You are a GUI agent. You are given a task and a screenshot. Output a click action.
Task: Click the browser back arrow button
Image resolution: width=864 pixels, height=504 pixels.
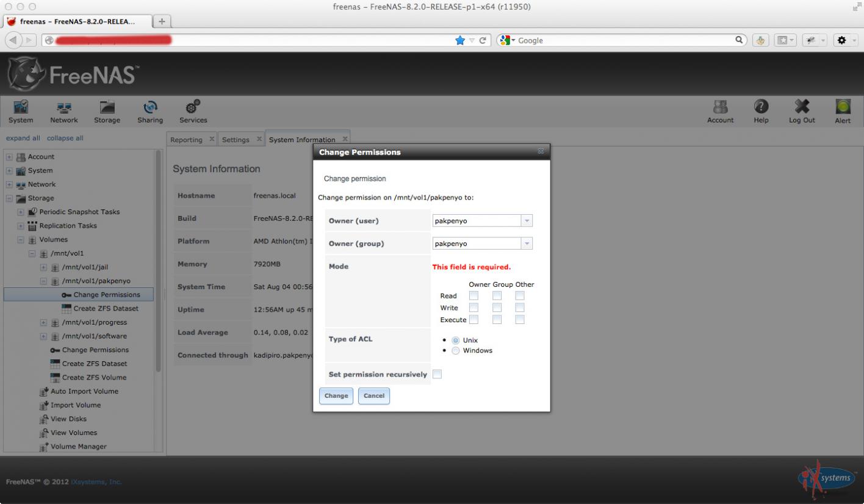pos(13,40)
